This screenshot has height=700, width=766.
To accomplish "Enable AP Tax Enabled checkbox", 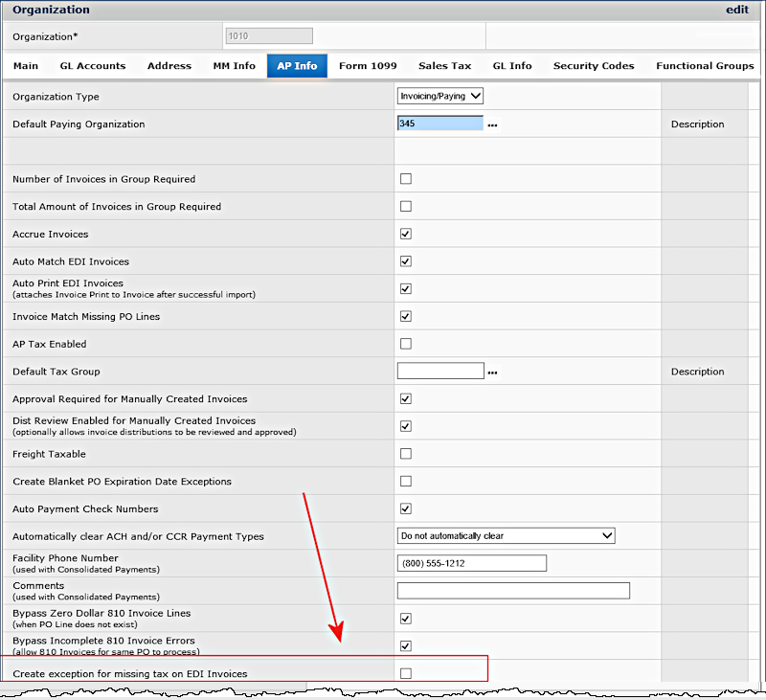I will pos(406,344).
